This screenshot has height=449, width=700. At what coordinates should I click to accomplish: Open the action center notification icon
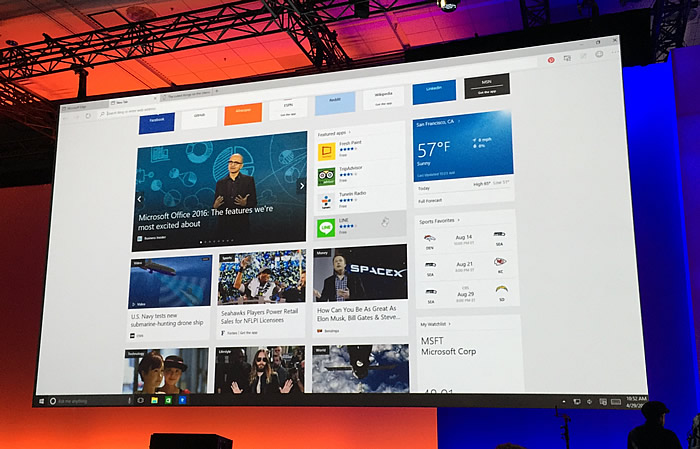[x=603, y=402]
